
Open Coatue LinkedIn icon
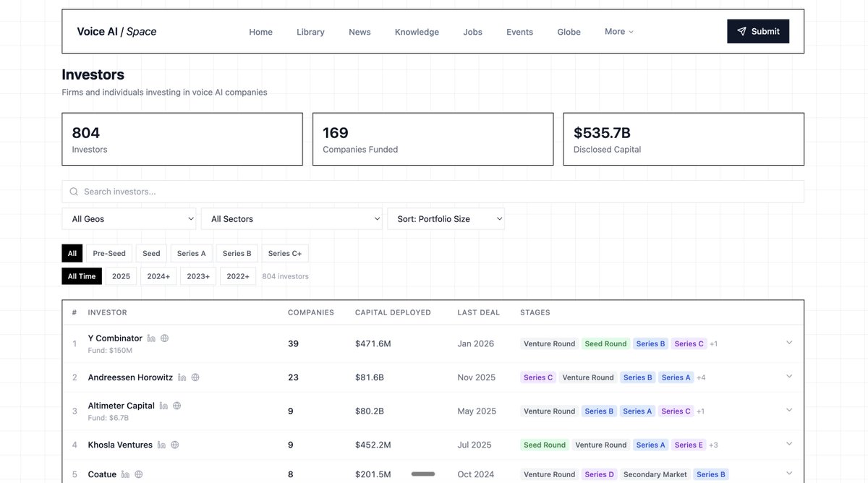(x=125, y=474)
